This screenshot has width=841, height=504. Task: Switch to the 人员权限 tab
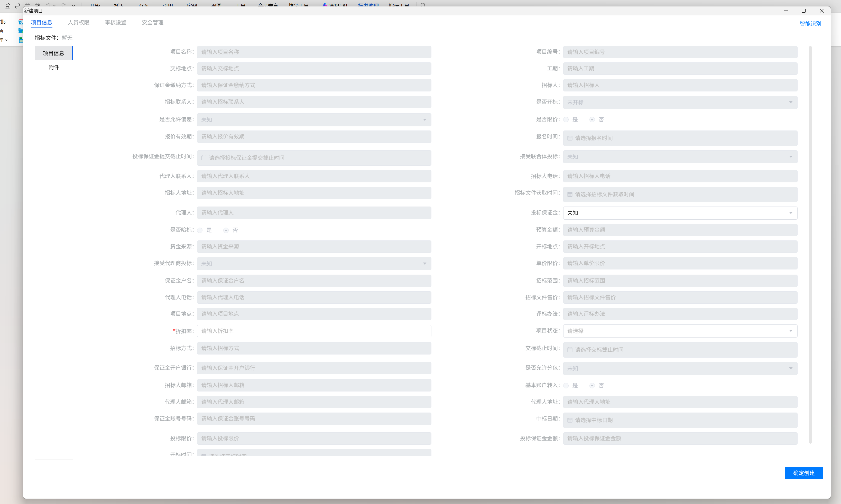[x=78, y=22]
